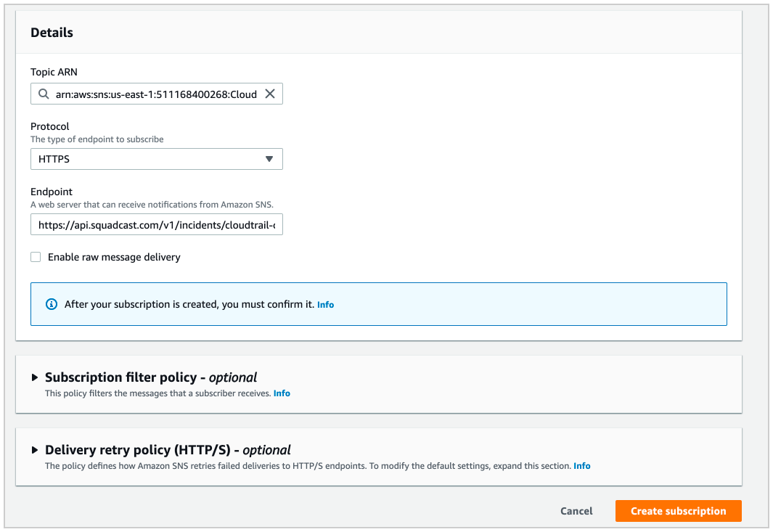Clear the Topic ARN field with X icon
This screenshot has width=773, height=532.
click(x=270, y=94)
